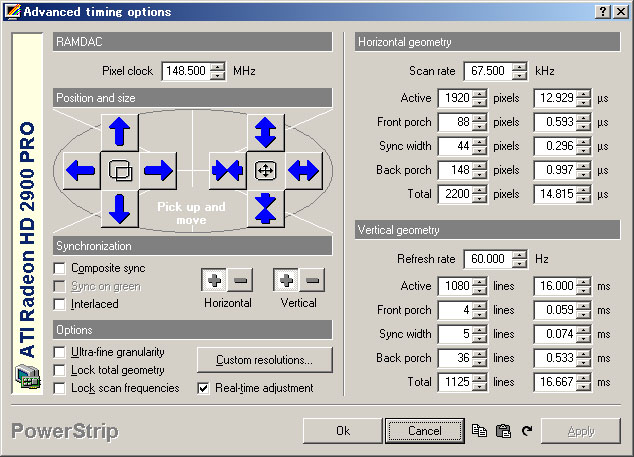The height and width of the screenshot is (457, 634).
Task: Click the horizontal Active 12.929 µs field
Action: click(555, 98)
